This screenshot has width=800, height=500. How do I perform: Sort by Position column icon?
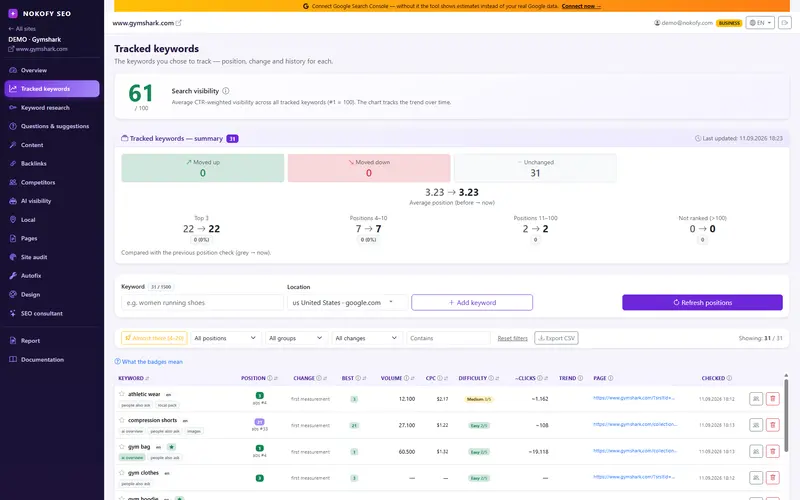276,379
